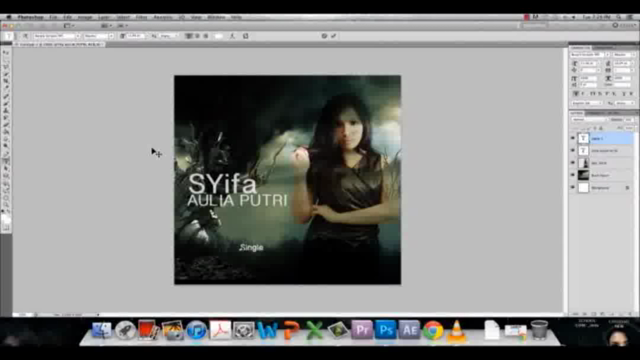Viewport: 640px width, 360px height.
Task: Click the layer Opacity field
Action: pos(629,120)
